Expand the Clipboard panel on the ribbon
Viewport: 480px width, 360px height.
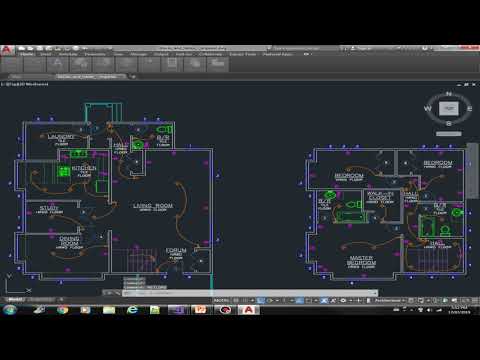coord(195,64)
